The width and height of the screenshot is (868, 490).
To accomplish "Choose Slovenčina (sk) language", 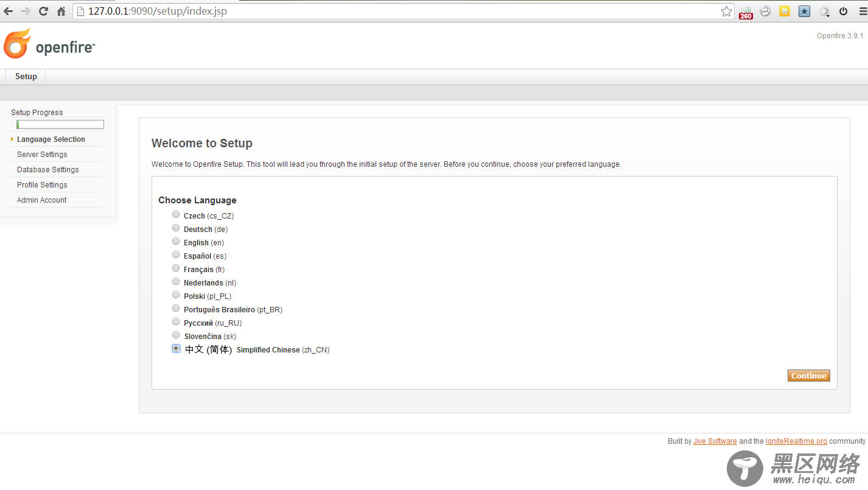I will pyautogui.click(x=176, y=335).
